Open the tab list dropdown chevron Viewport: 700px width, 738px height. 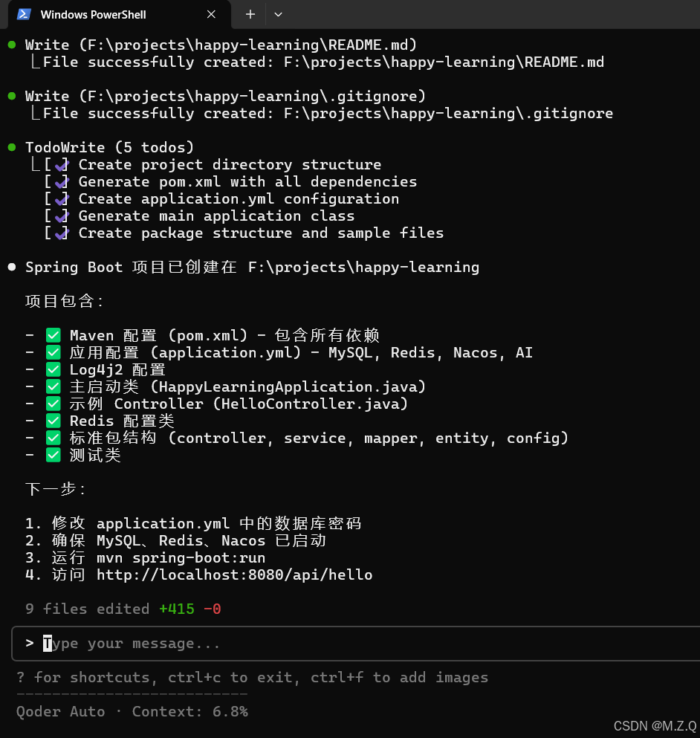278,14
